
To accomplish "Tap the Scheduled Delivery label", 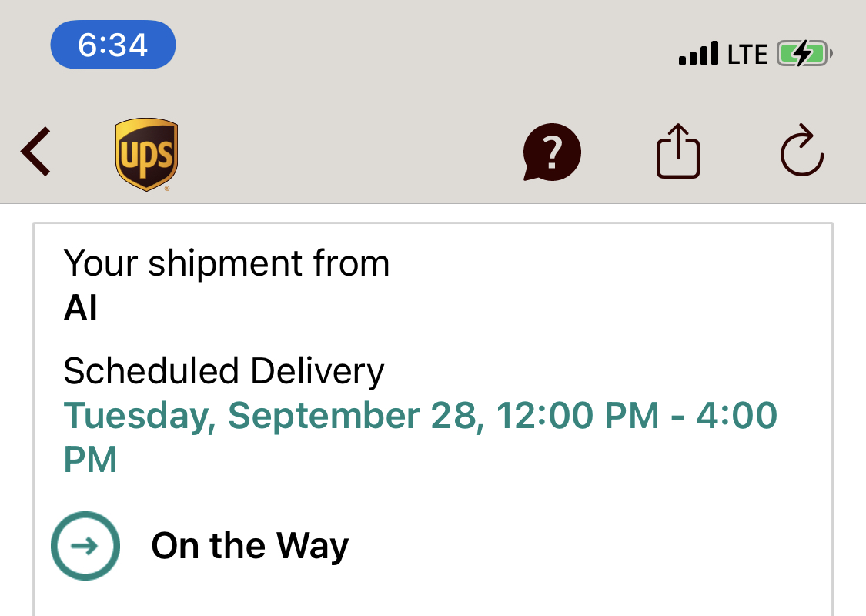I will pyautogui.click(x=223, y=371).
